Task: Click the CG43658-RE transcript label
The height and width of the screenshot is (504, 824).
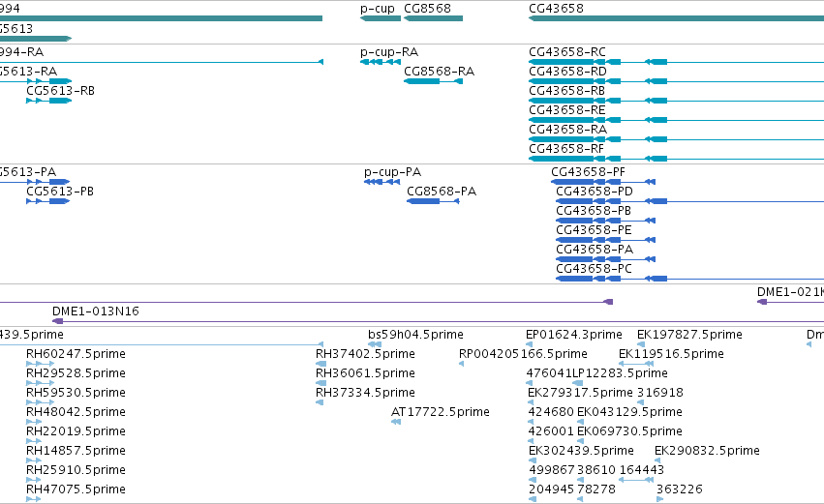Action: click(x=567, y=110)
